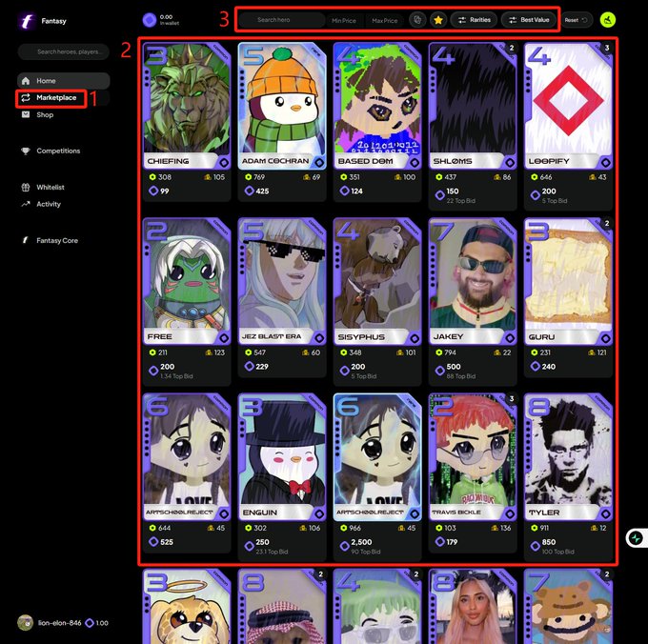Click the count badge 3 on Loopify card
The height and width of the screenshot is (644, 648).
tap(607, 48)
